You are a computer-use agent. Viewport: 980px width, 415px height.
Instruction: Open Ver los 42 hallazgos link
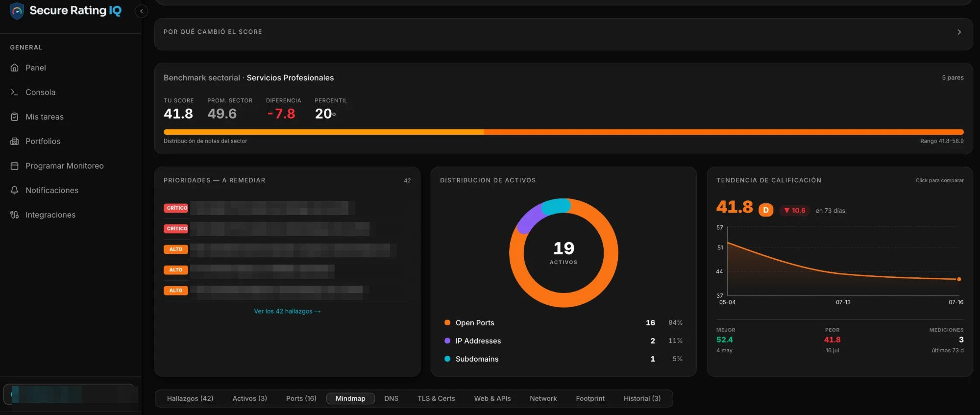point(287,311)
